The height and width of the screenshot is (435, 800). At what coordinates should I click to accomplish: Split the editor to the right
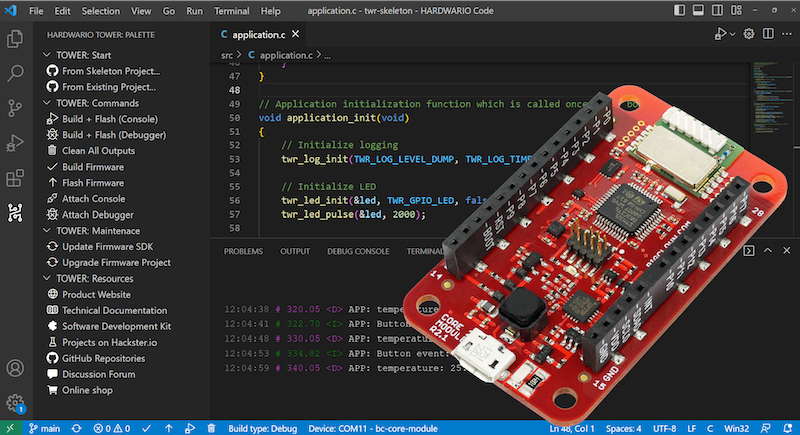tap(768, 34)
